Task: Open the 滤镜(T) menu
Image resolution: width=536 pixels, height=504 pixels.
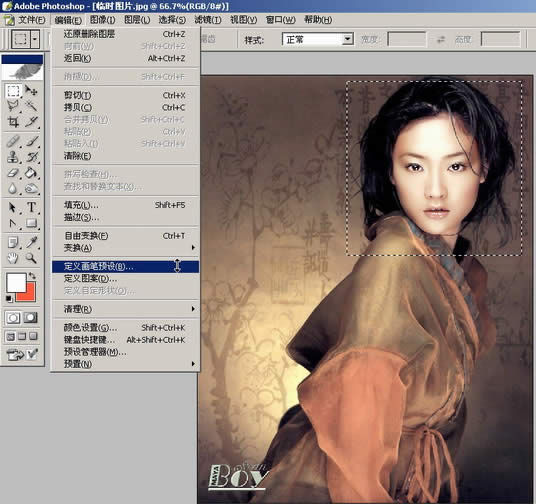Action: coord(207,20)
